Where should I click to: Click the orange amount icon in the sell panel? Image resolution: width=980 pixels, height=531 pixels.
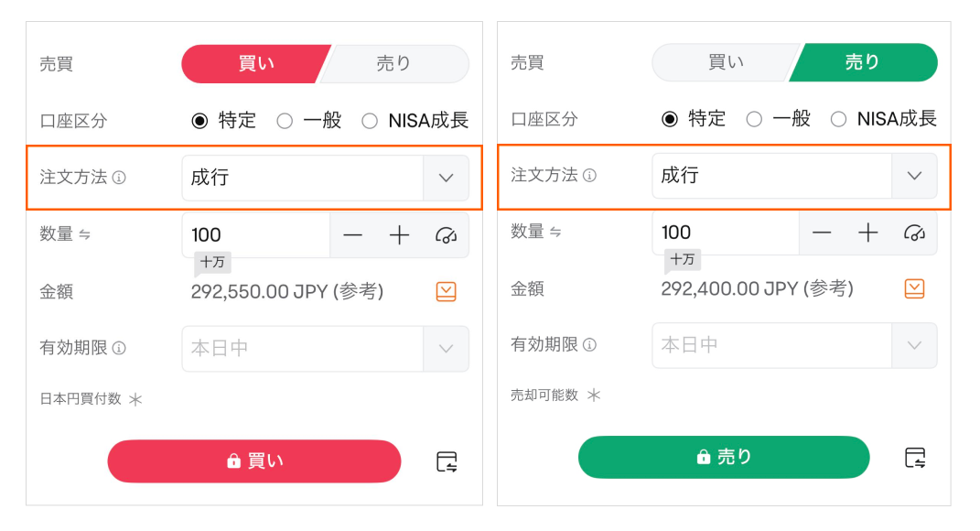(x=914, y=289)
